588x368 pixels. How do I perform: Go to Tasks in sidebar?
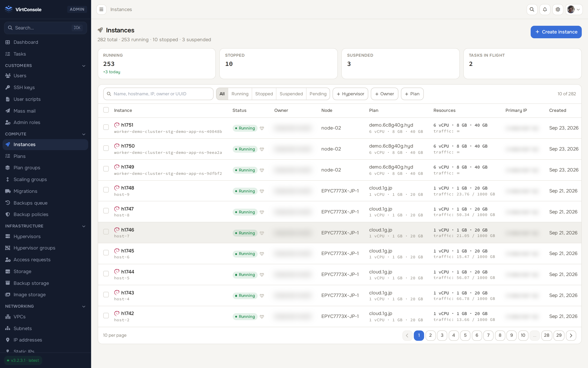coord(45,54)
